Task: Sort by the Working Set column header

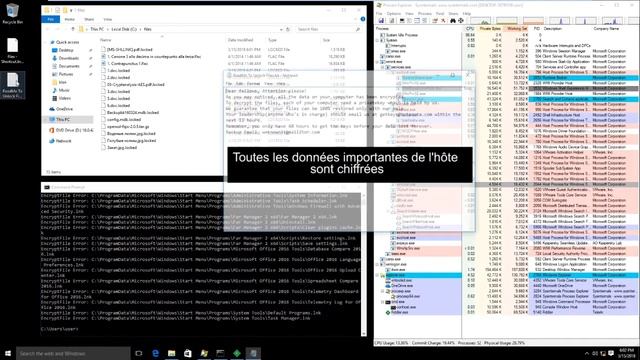Action: (x=516, y=29)
